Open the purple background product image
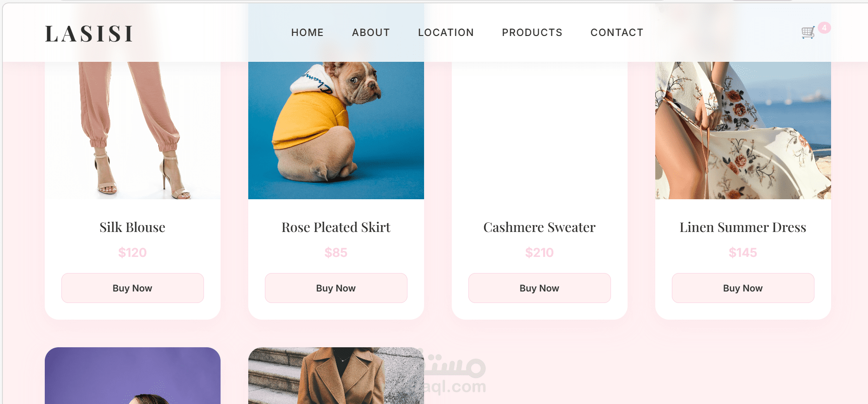 tap(132, 375)
